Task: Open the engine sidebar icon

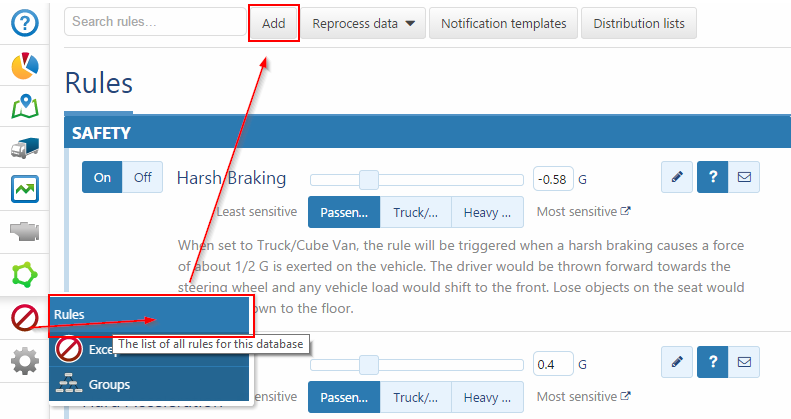Action: click(x=24, y=231)
